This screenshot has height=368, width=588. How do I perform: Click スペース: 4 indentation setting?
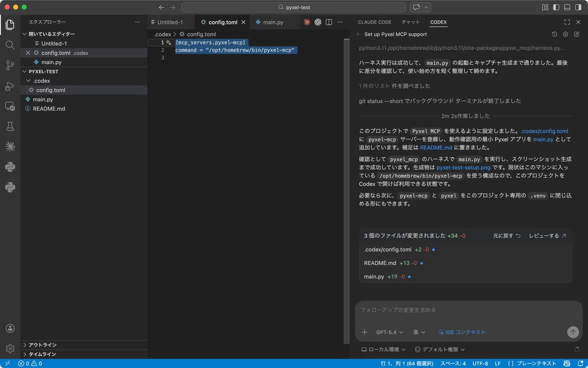(x=453, y=364)
